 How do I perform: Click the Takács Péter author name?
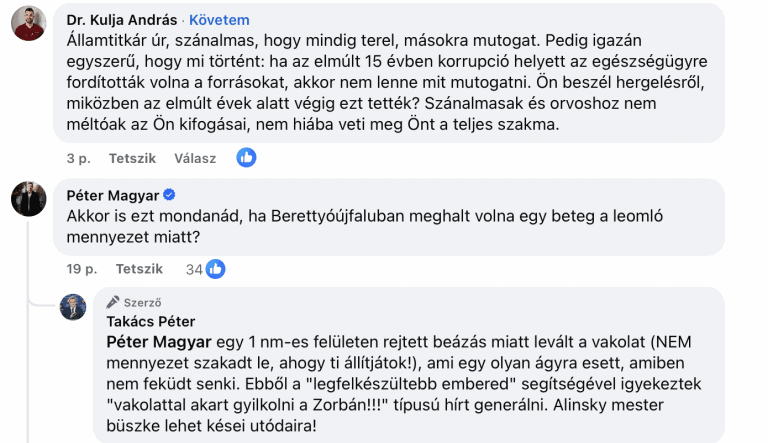150,321
